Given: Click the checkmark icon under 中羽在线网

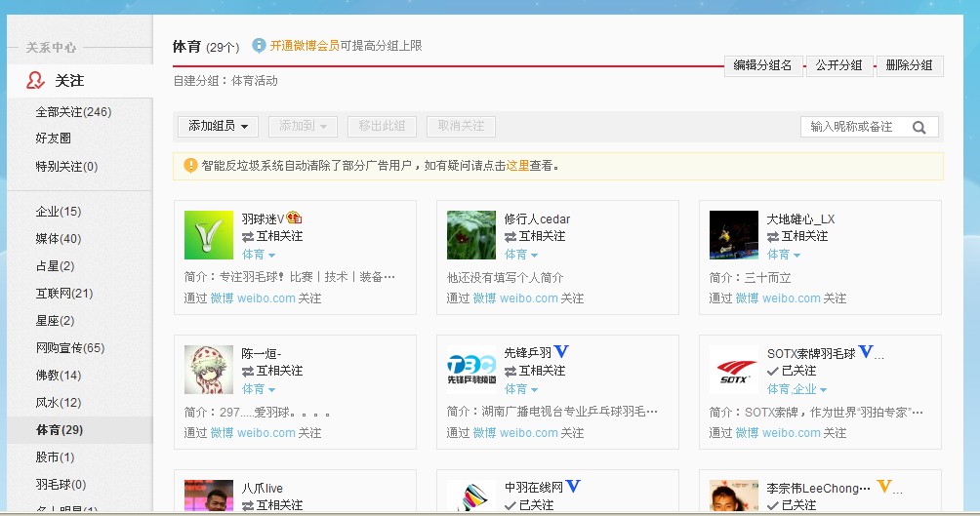Looking at the screenshot, I should (x=510, y=505).
